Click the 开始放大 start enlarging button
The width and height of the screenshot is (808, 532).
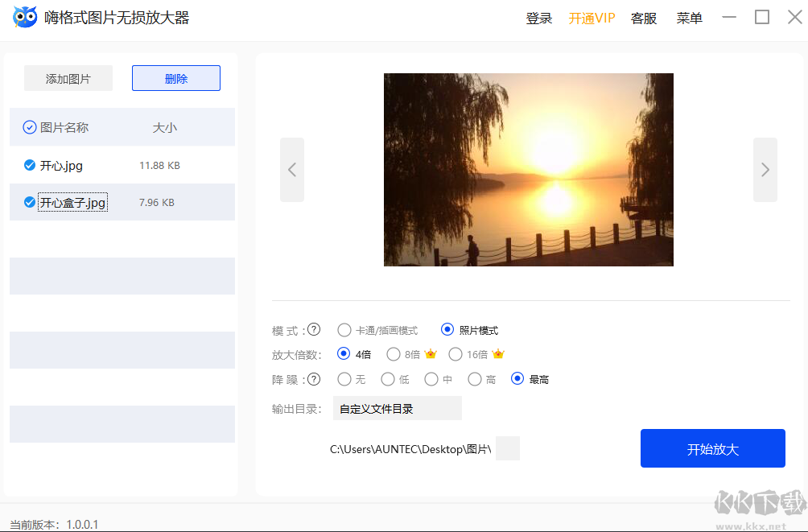tap(712, 447)
